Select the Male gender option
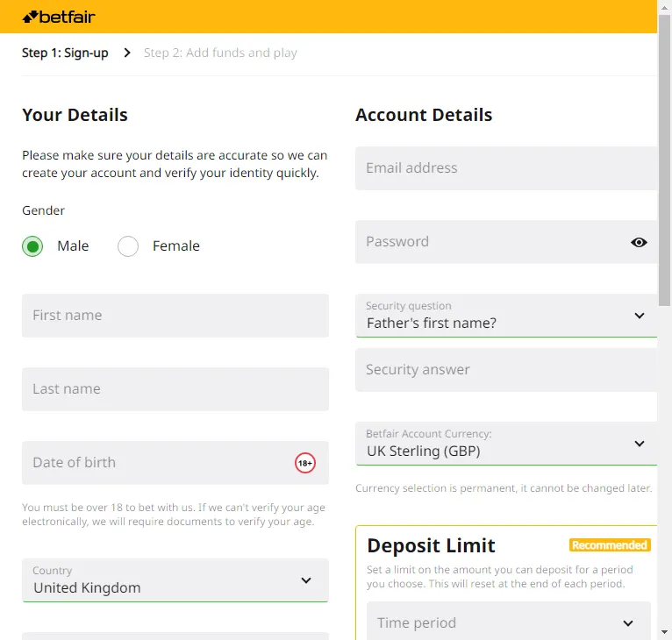Screen dimensions: 672x640 click(32, 246)
